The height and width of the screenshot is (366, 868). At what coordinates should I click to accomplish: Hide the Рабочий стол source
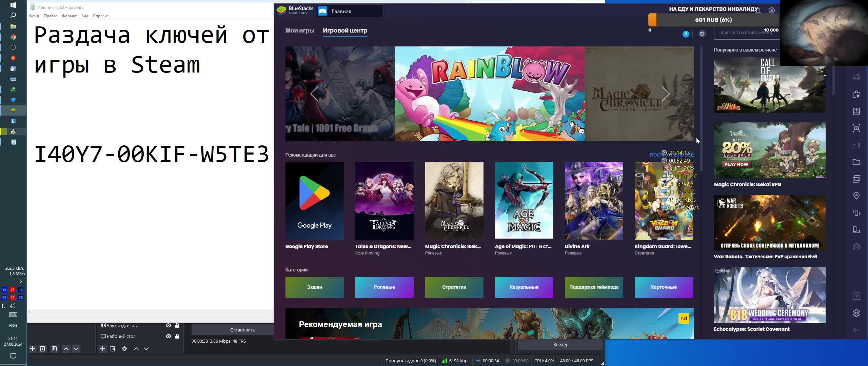(168, 336)
